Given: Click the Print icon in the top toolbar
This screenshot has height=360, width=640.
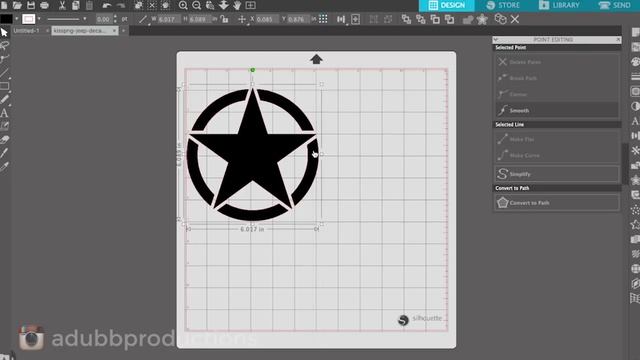Looking at the screenshot, I should coord(44,5).
